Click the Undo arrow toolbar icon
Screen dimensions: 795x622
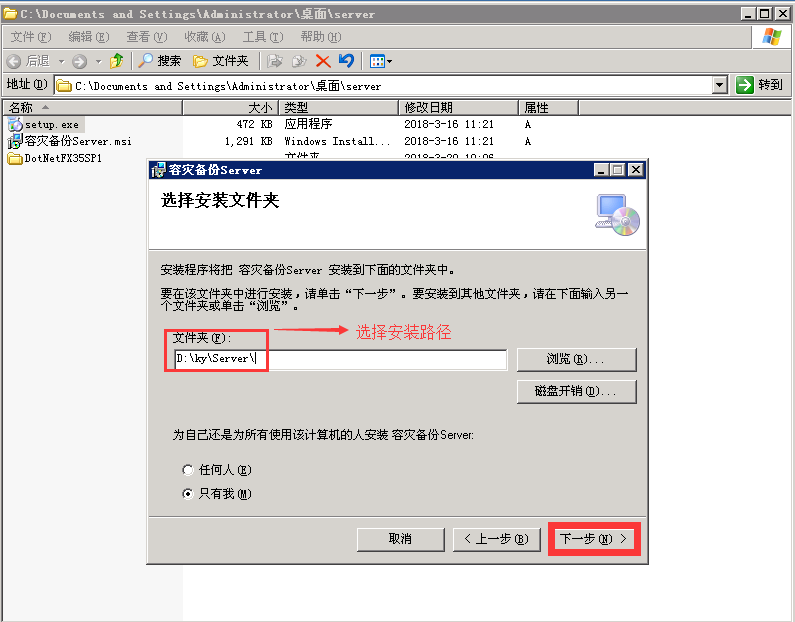(x=346, y=61)
